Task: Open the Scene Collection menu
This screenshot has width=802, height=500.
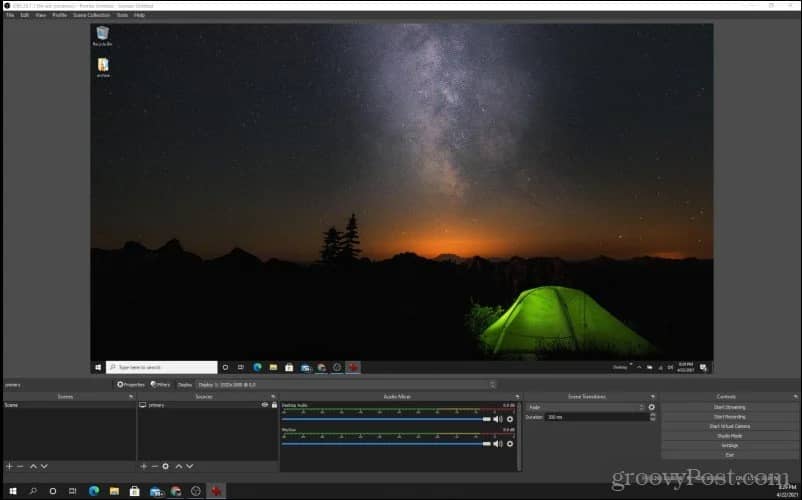Action: pos(91,15)
